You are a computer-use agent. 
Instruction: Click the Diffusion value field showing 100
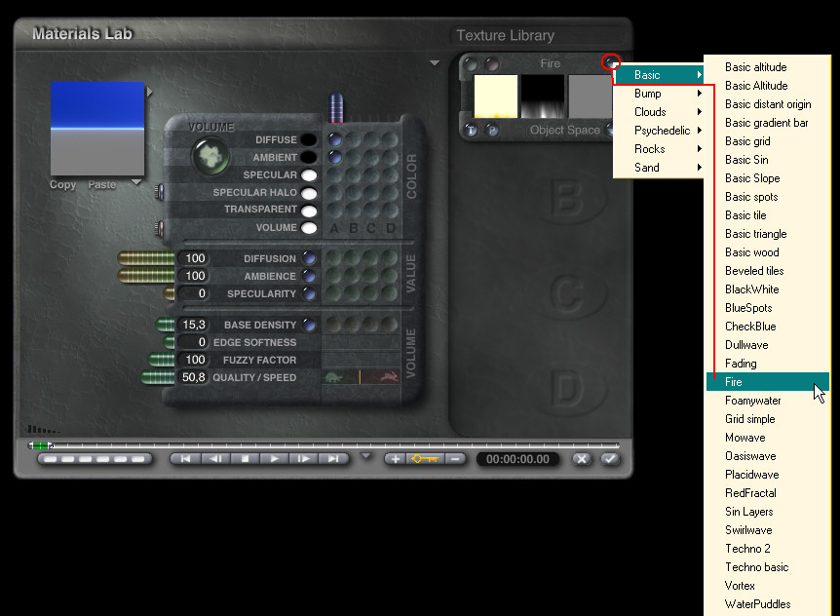click(x=193, y=258)
